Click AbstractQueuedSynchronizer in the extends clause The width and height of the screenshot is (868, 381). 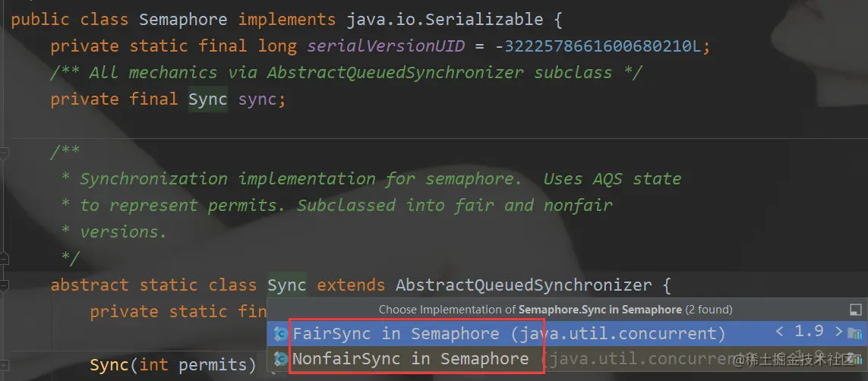pyautogui.click(x=523, y=285)
